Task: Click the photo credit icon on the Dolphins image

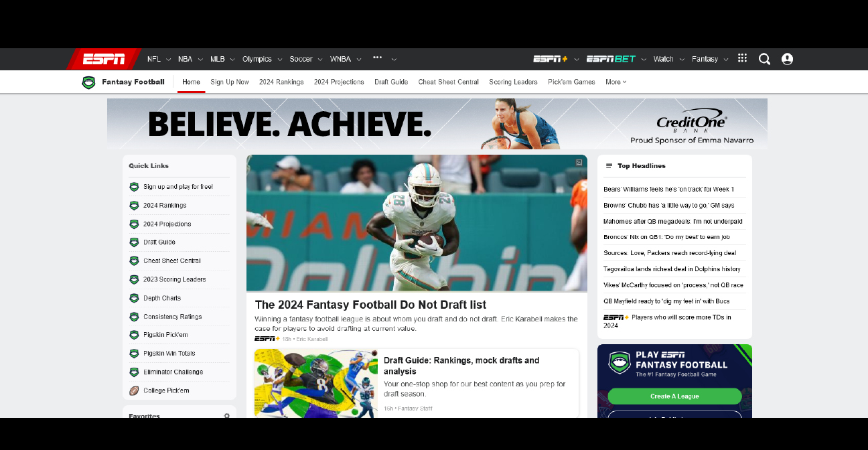Action: tap(579, 162)
